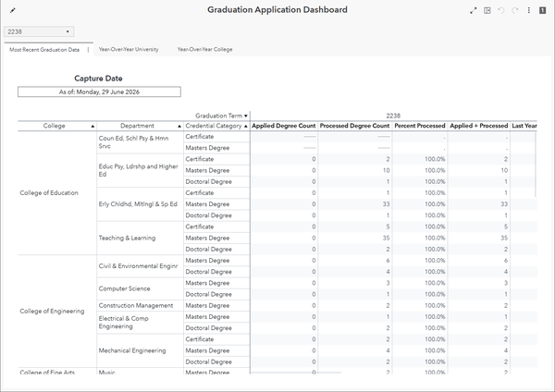The height and width of the screenshot is (392, 555).
Task: Click the notifications badge icon
Action: point(543,10)
